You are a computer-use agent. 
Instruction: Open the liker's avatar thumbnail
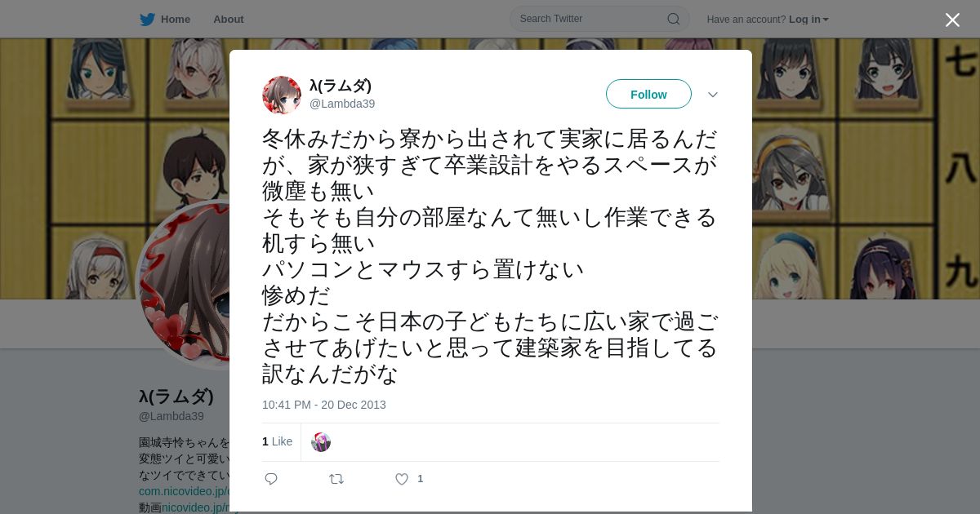pos(321,442)
